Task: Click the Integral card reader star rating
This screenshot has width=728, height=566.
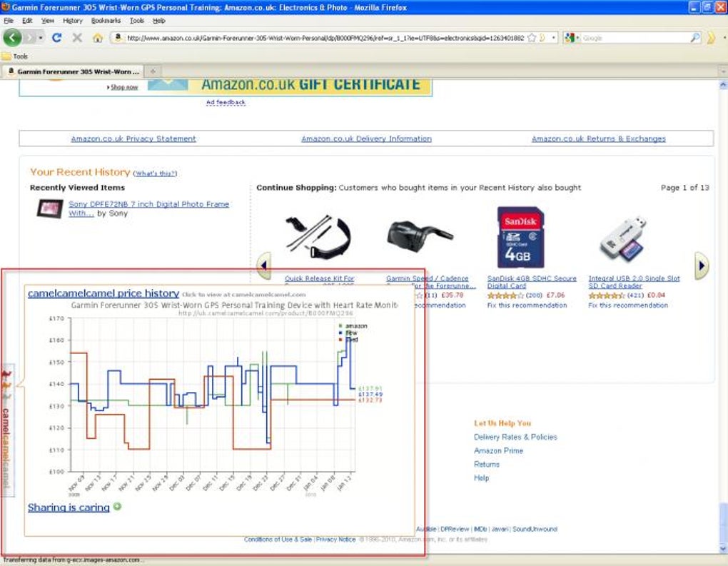Action: [x=607, y=295]
